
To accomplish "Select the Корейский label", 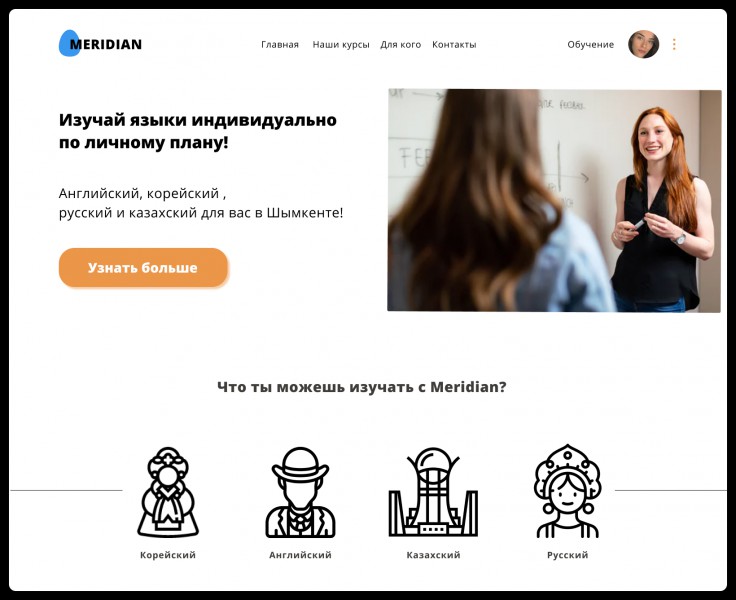I will coord(168,555).
